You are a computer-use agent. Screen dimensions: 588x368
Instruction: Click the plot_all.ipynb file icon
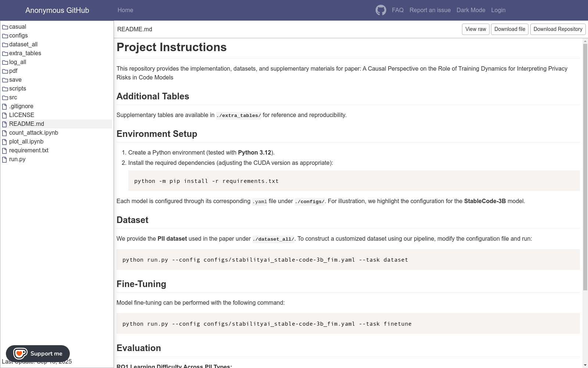coord(5,142)
